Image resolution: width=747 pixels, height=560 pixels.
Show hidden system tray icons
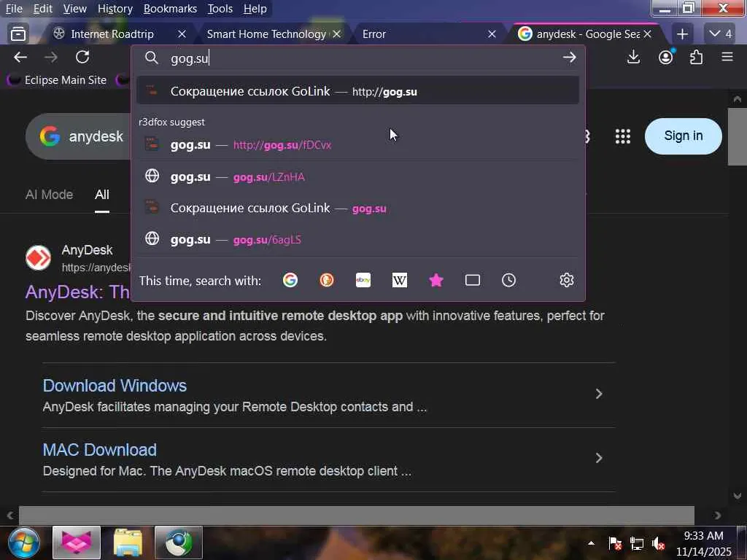point(591,542)
